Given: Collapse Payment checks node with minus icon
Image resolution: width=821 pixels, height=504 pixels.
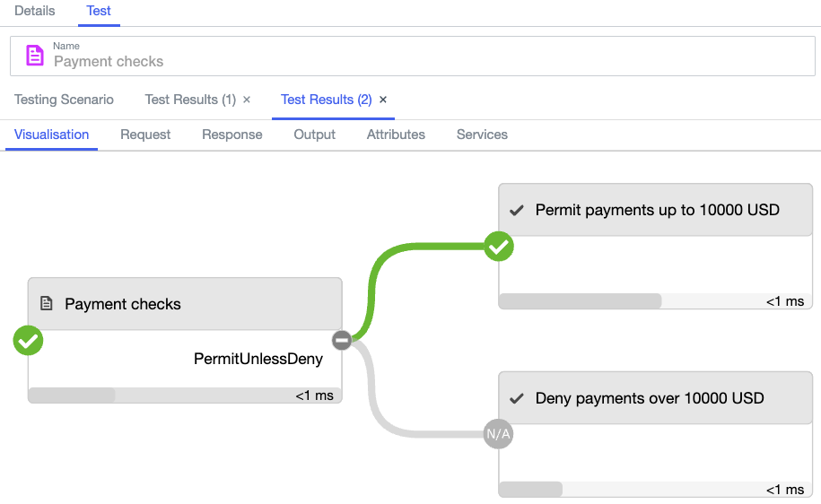Looking at the screenshot, I should click(342, 340).
